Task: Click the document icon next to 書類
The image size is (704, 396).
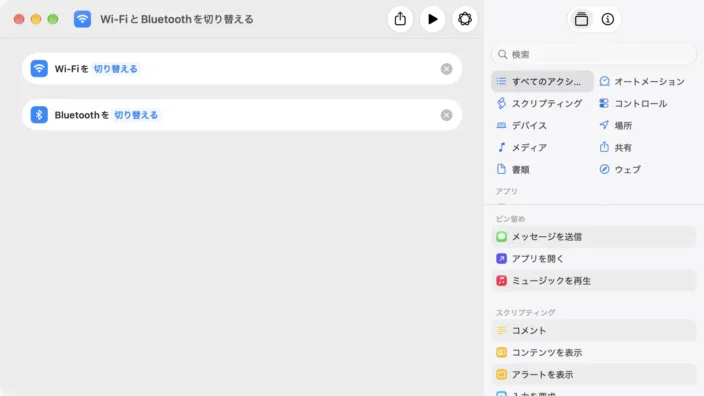Action: (x=501, y=169)
